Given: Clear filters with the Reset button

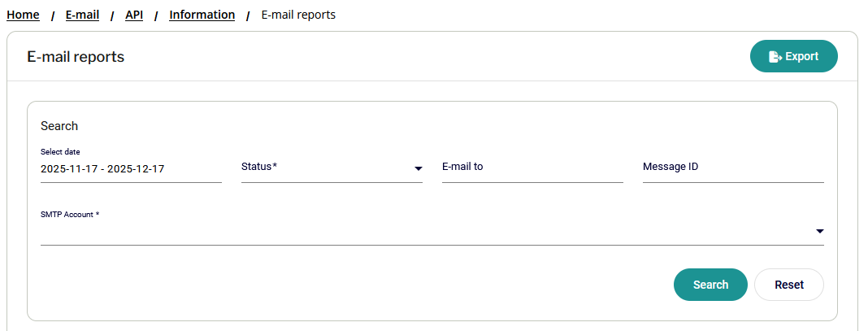Looking at the screenshot, I should [789, 285].
